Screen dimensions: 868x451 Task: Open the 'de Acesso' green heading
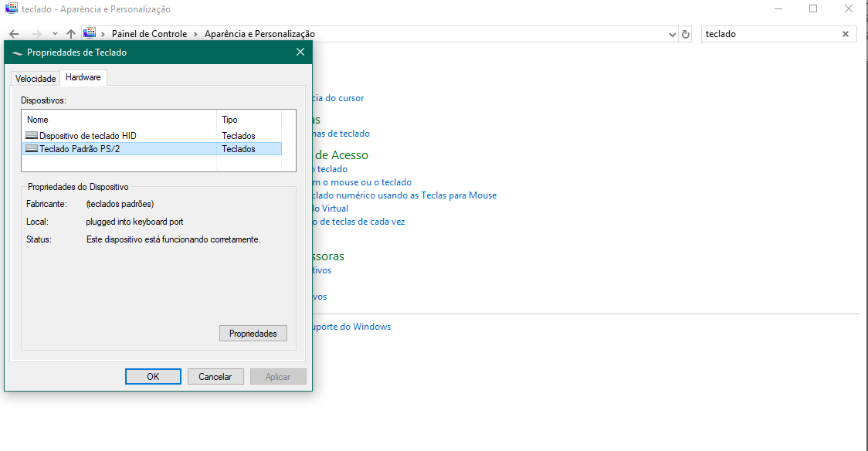pos(341,155)
